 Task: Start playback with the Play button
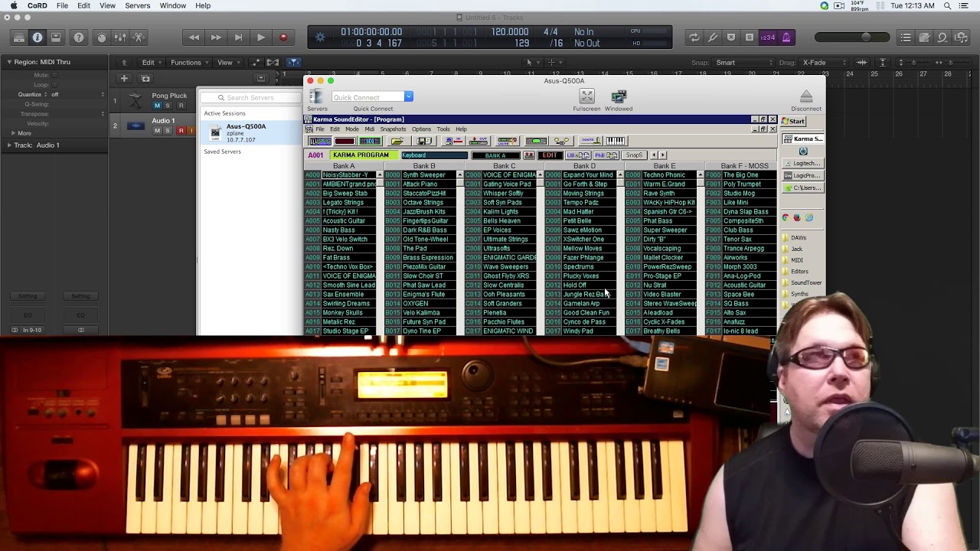260,37
